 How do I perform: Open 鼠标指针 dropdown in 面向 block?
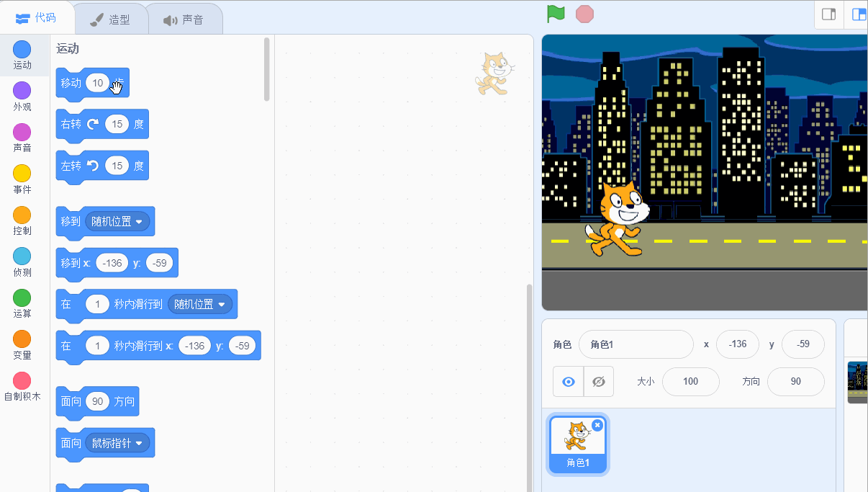(x=117, y=442)
